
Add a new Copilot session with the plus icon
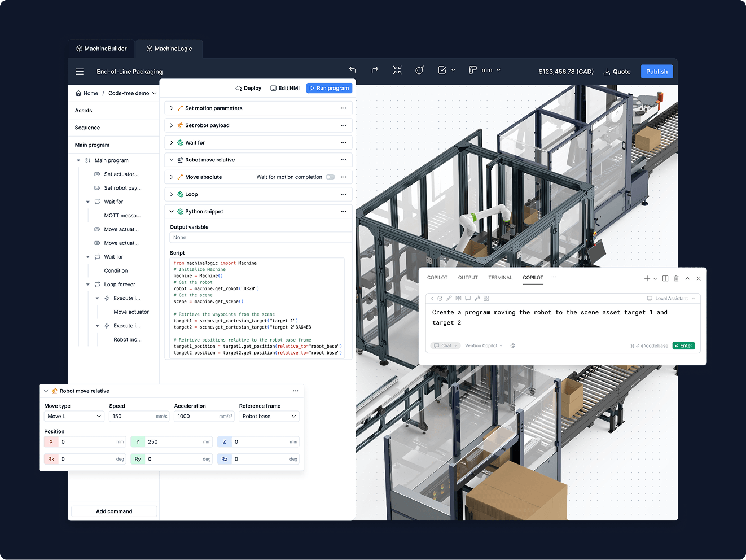(x=647, y=278)
